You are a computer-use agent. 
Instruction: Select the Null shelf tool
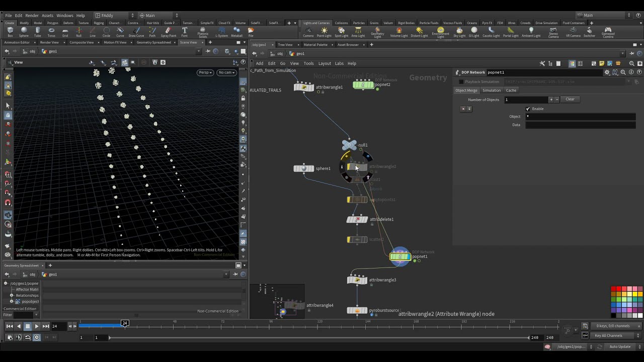[79, 32]
